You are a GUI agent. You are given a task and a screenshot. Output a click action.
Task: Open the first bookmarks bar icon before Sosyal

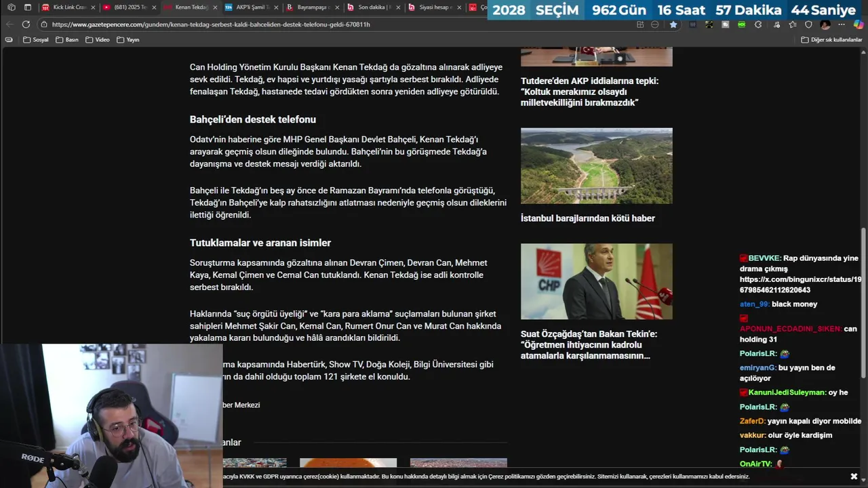9,40
